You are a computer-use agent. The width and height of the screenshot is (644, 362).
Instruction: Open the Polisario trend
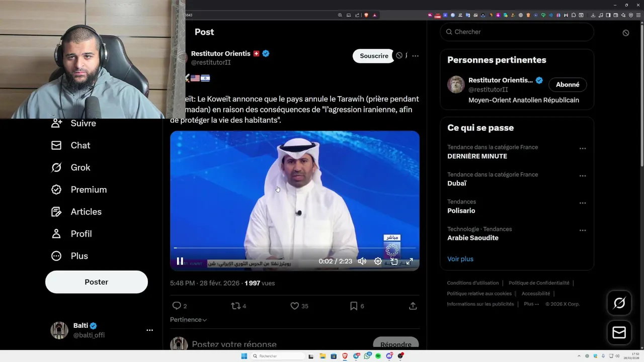[461, 210]
